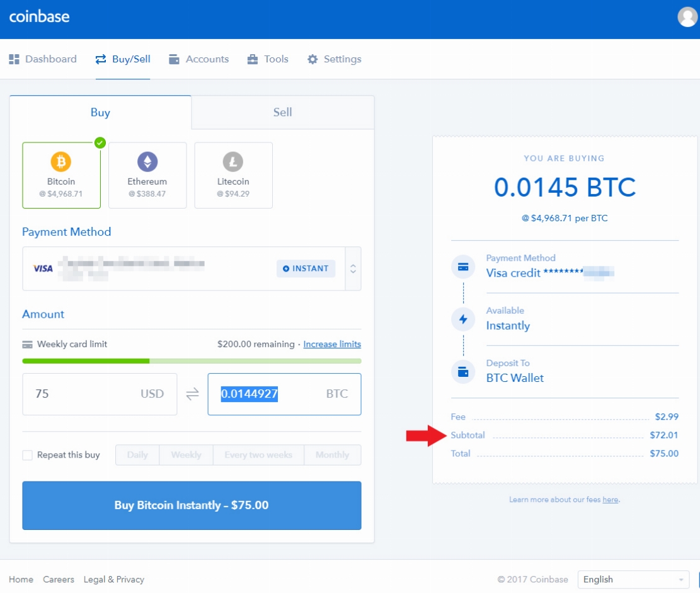The width and height of the screenshot is (700, 593).
Task: Click the user profile avatar icon
Action: click(687, 17)
